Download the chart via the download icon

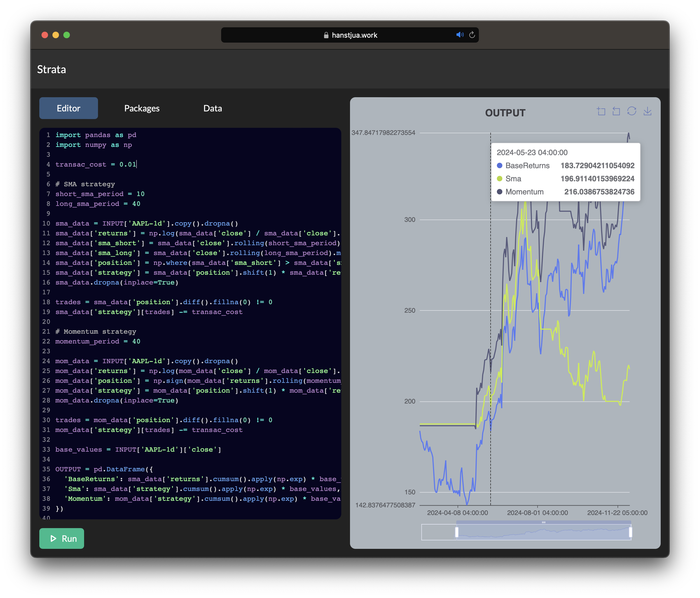(648, 111)
